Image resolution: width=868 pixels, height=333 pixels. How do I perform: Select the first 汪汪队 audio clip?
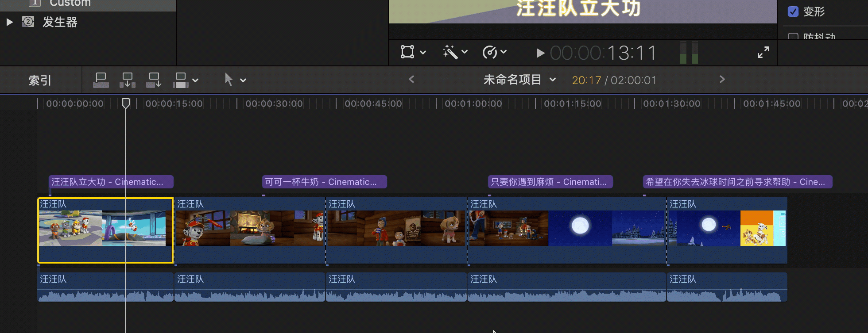coord(105,287)
